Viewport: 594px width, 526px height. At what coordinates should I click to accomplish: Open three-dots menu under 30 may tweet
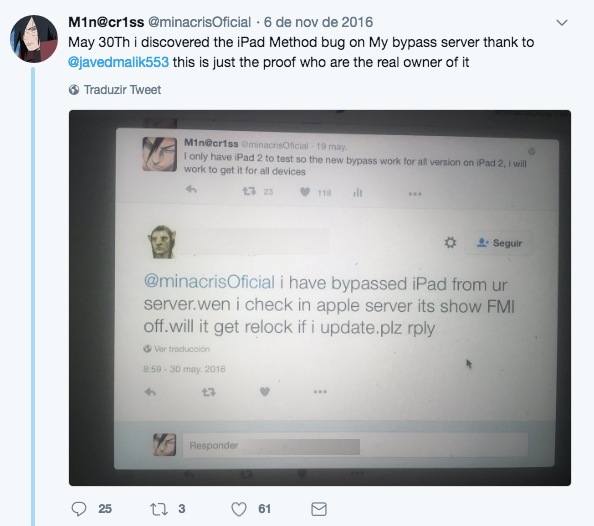[x=320, y=391]
